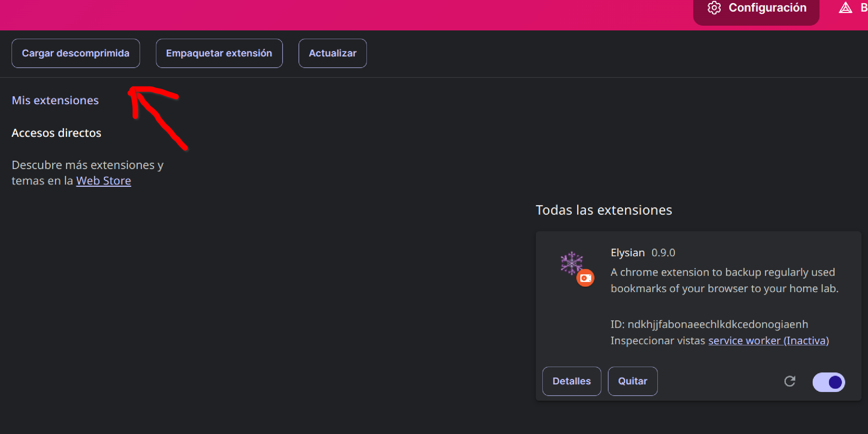Open Detalles for the Elysian extension
Image resolution: width=868 pixels, height=434 pixels.
point(571,381)
